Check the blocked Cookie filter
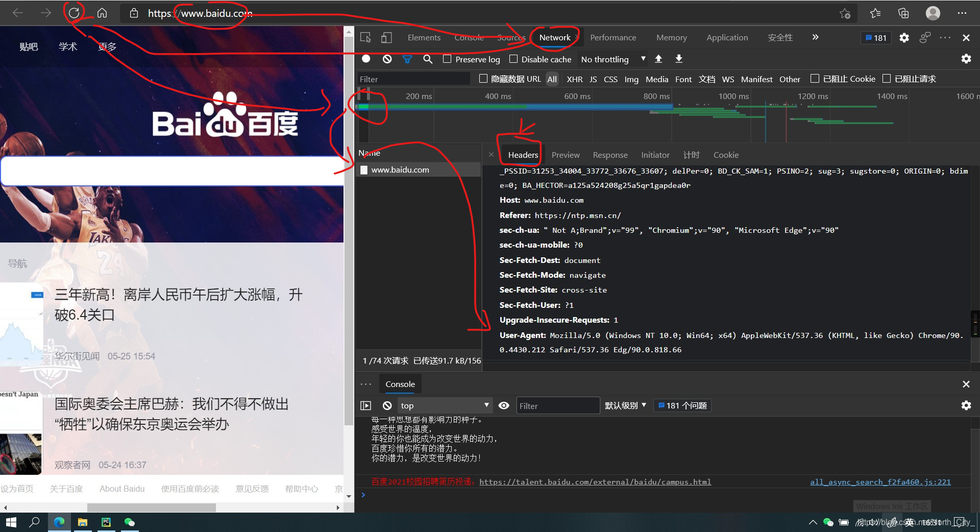980x532 pixels. coord(815,79)
